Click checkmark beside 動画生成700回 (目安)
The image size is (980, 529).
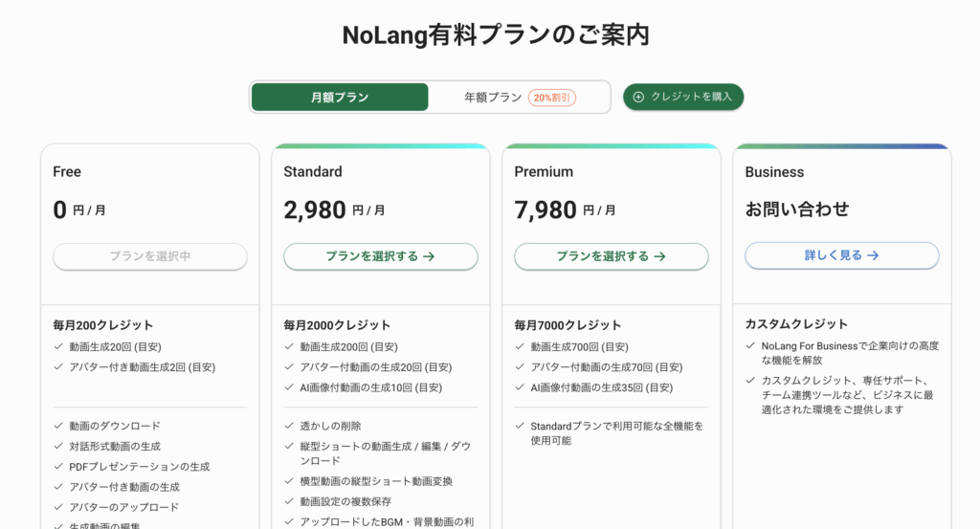coord(520,346)
